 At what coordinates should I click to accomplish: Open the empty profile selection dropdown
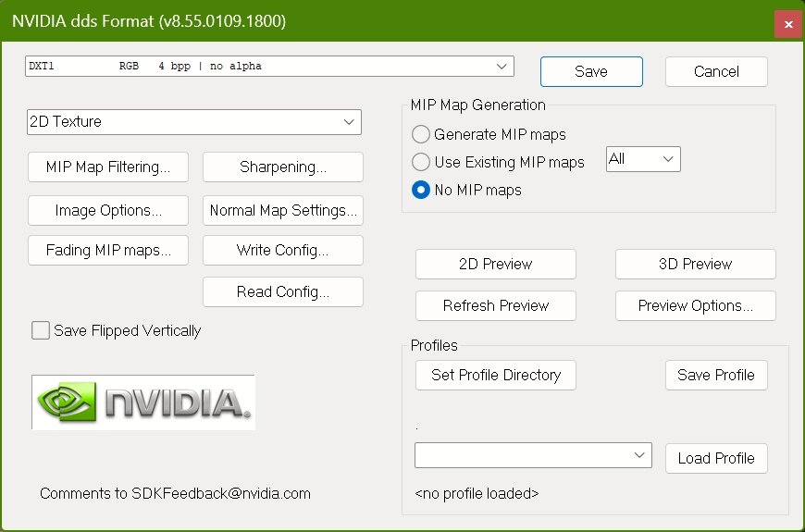[533, 455]
